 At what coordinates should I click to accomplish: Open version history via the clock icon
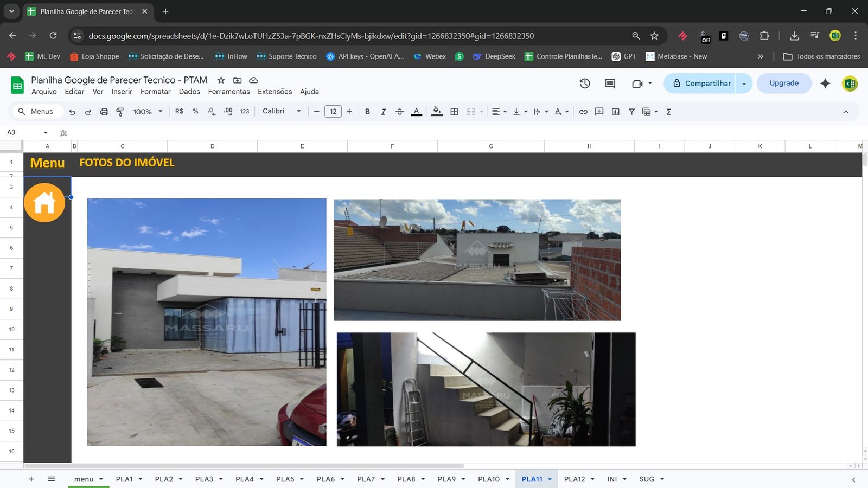click(x=584, y=84)
